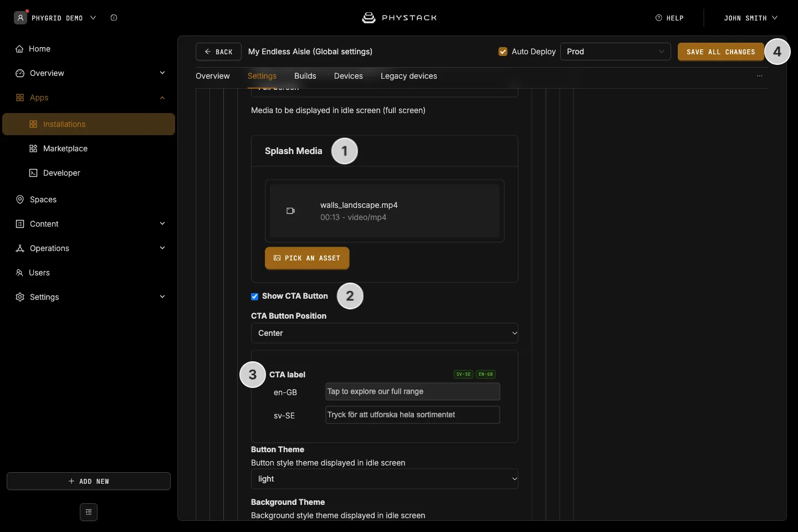
Task: Collapse the Apps sidebar section
Action: click(x=162, y=98)
